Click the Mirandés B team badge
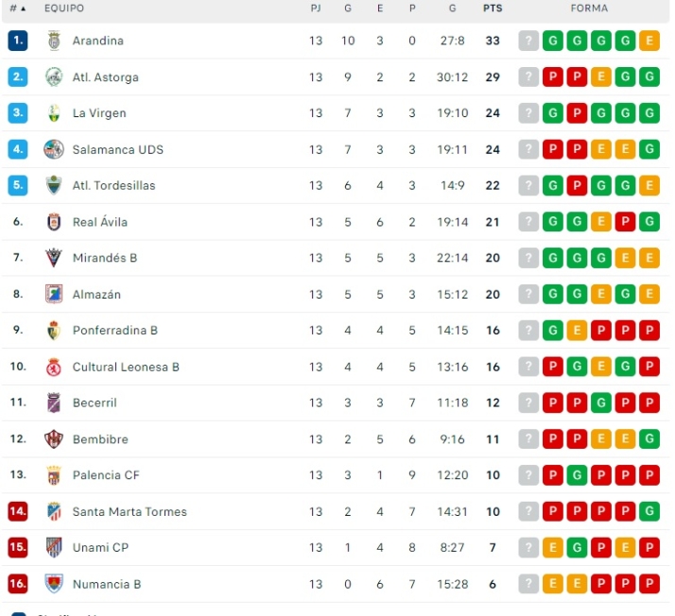Viewport: 675px width, 616px height. point(54,258)
